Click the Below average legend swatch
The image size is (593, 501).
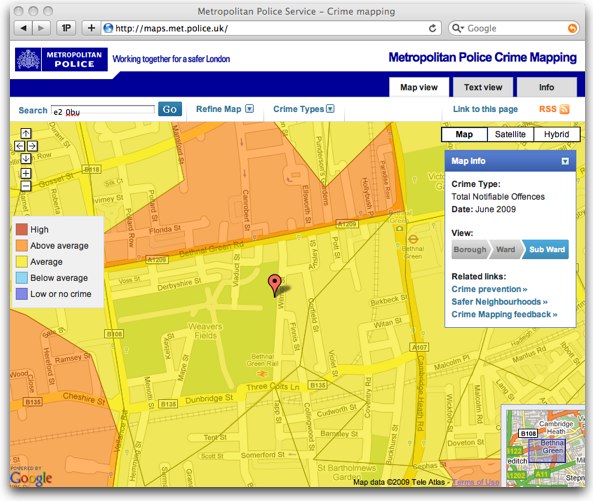tap(22, 278)
